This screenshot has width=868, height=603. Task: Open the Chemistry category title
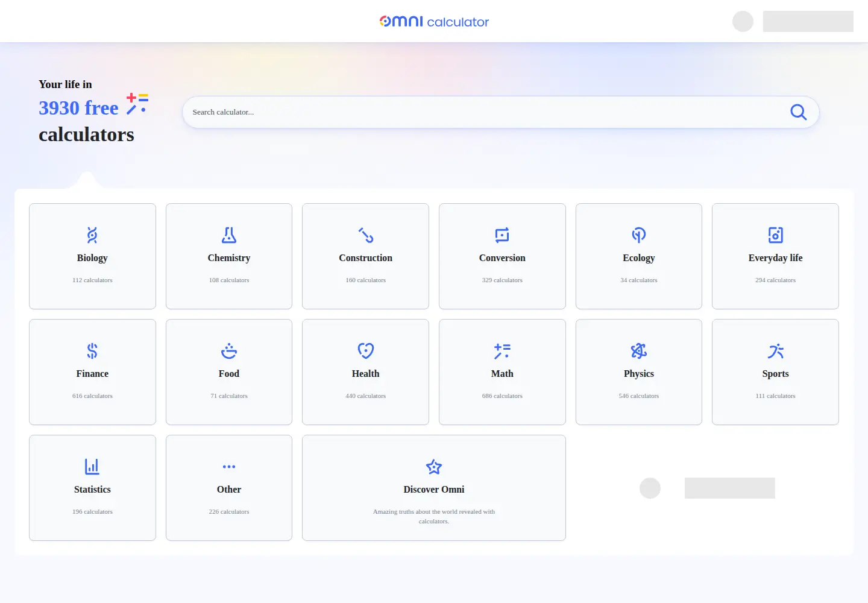pyautogui.click(x=229, y=258)
